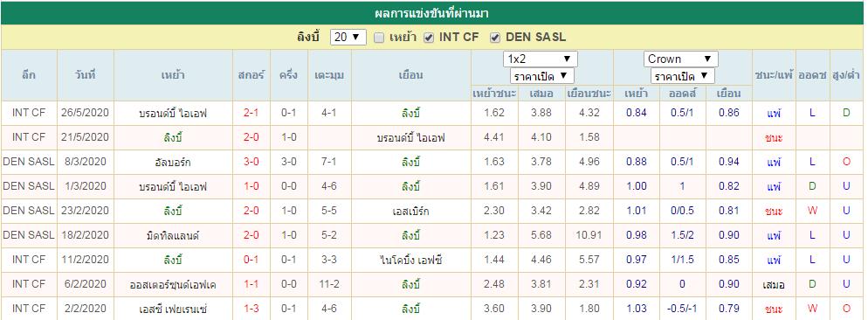Open ออสเตอร์ซุนด์เอฟเค team link
The width and height of the screenshot is (868, 320).
click(173, 284)
